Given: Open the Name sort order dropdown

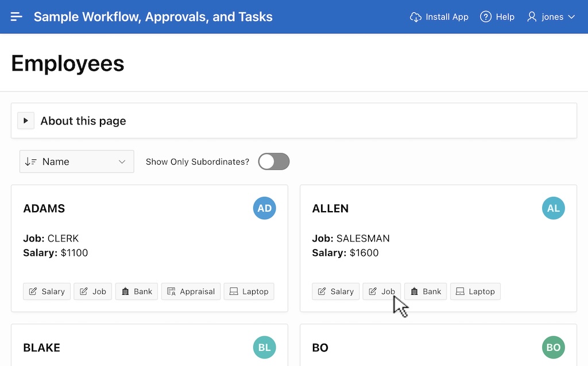Looking at the screenshot, I should (77, 162).
